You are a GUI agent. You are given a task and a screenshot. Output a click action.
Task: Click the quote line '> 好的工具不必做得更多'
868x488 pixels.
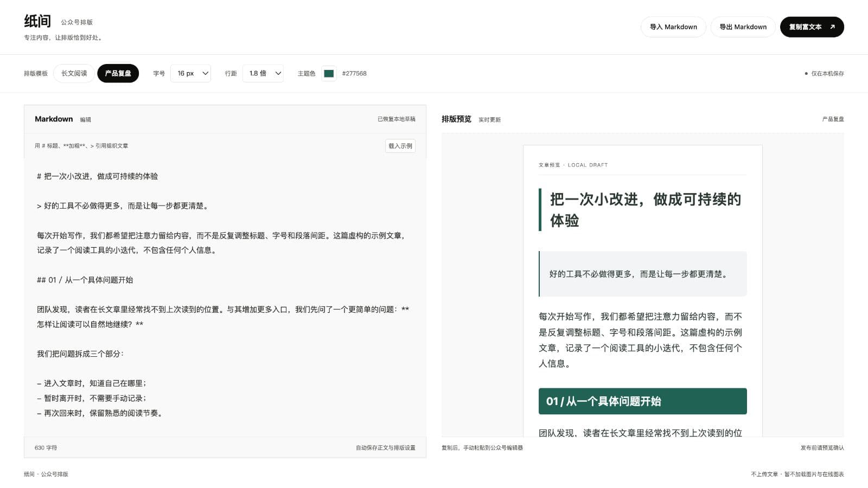point(123,206)
